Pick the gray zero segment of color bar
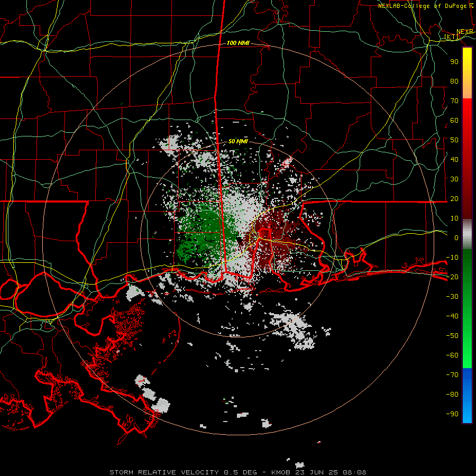The width and height of the screenshot is (476, 476). point(467,234)
